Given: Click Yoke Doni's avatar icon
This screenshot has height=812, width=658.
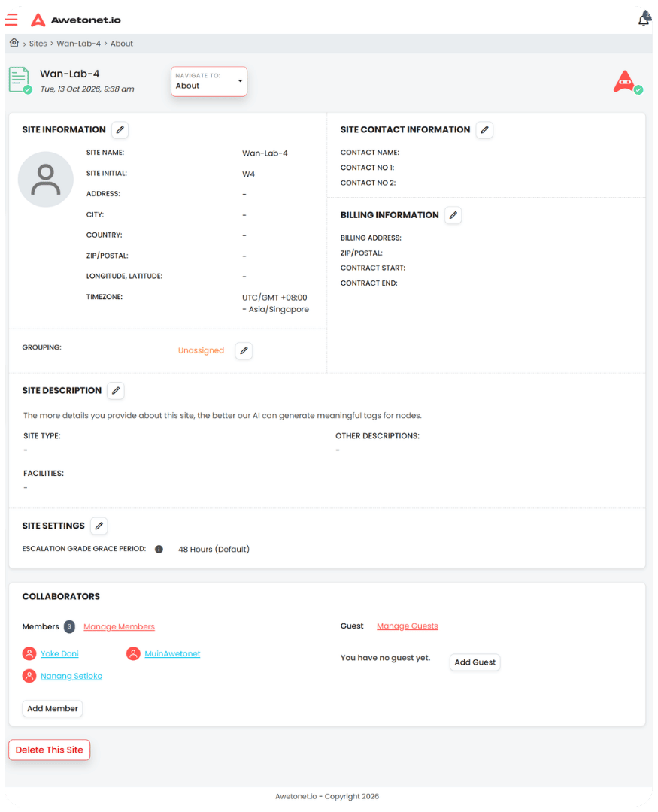Looking at the screenshot, I should click(x=29, y=653).
